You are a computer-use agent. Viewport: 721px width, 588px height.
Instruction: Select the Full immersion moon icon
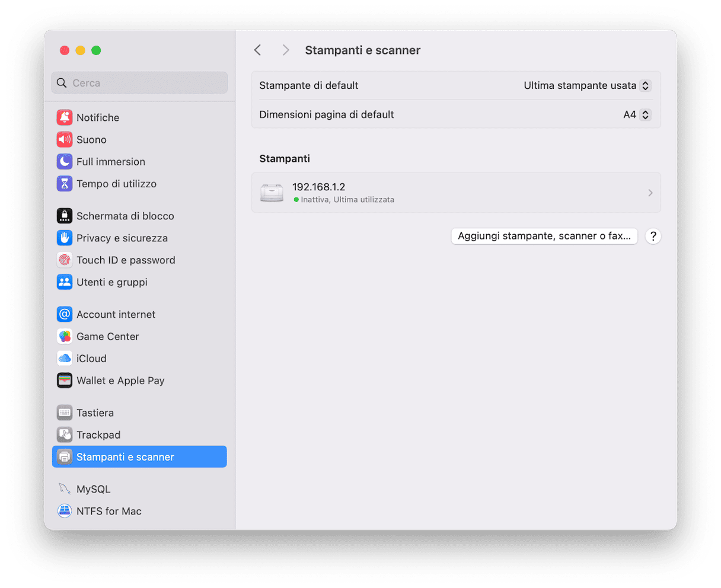tap(64, 162)
